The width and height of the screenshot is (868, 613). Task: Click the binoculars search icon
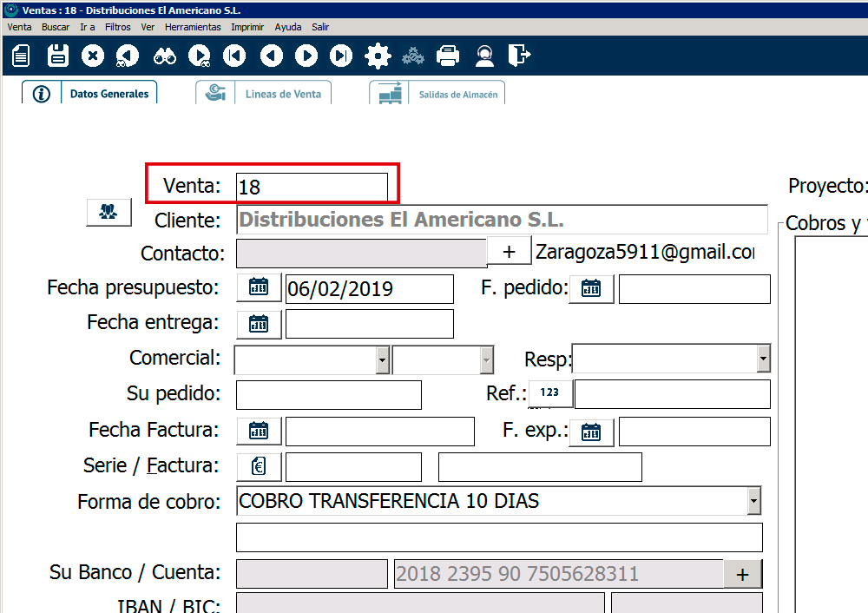(165, 56)
